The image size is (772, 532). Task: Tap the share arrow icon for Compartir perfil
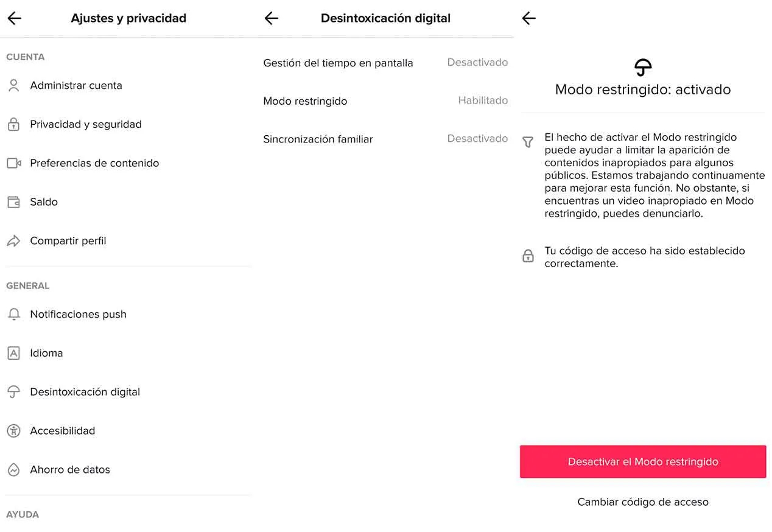tap(13, 241)
